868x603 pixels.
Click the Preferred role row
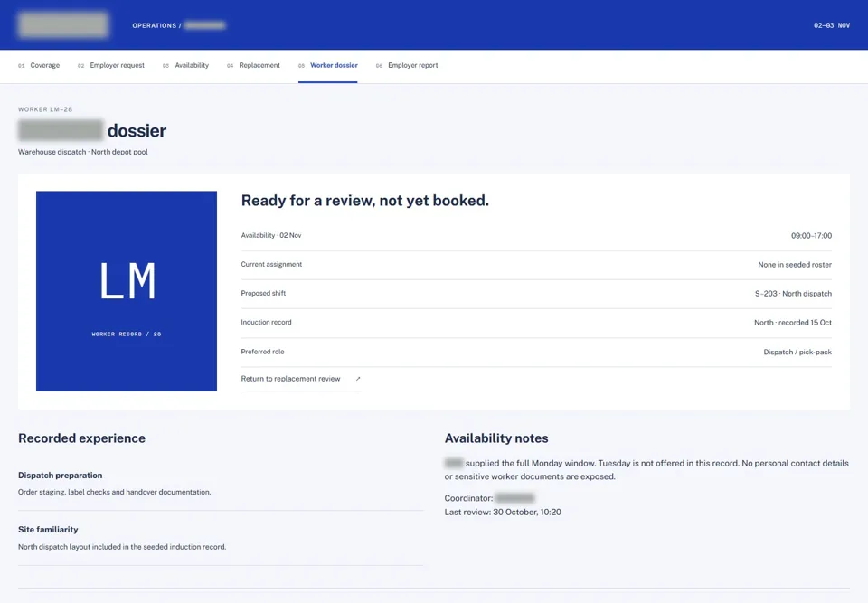tap(536, 352)
